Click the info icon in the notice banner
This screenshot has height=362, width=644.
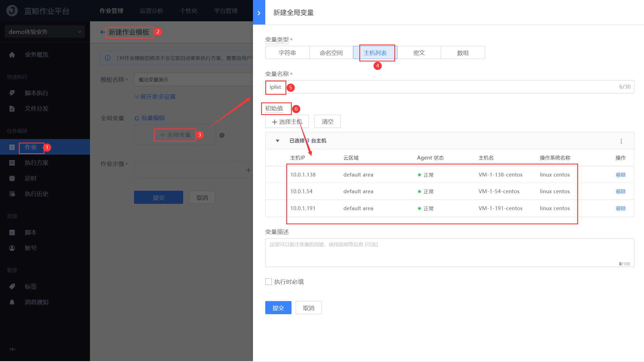[x=108, y=58]
